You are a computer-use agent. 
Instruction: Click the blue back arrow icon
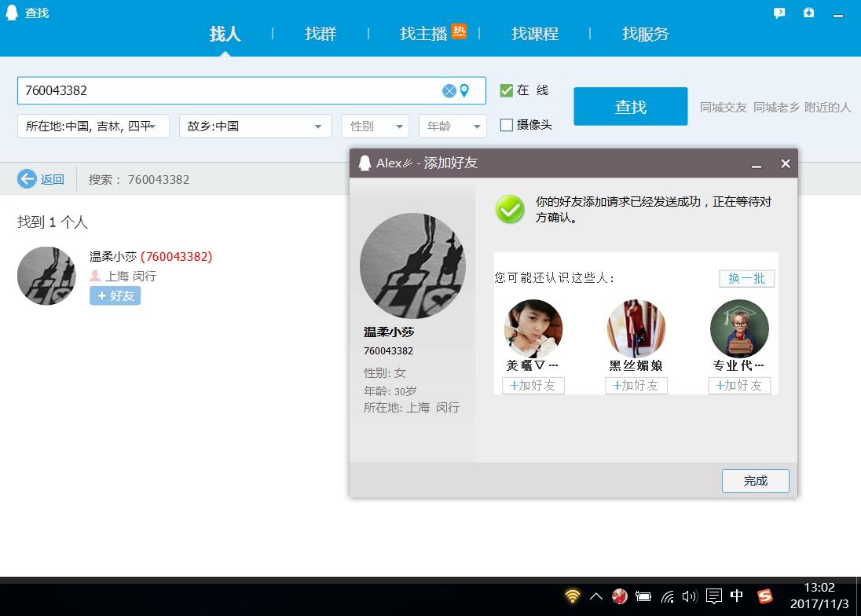[x=27, y=179]
